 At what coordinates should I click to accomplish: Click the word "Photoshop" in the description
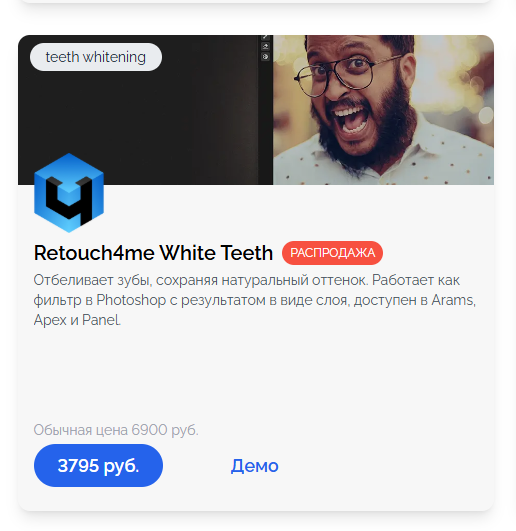pyautogui.click(x=131, y=300)
